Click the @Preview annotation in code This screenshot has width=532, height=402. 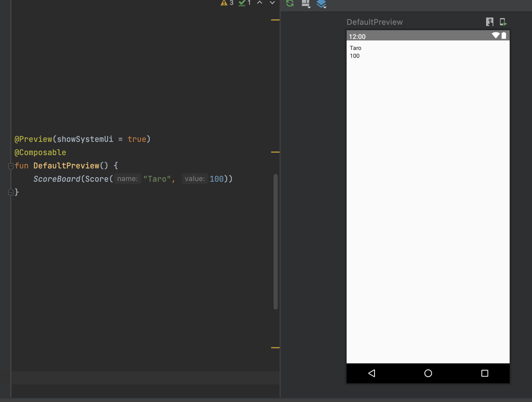point(33,139)
